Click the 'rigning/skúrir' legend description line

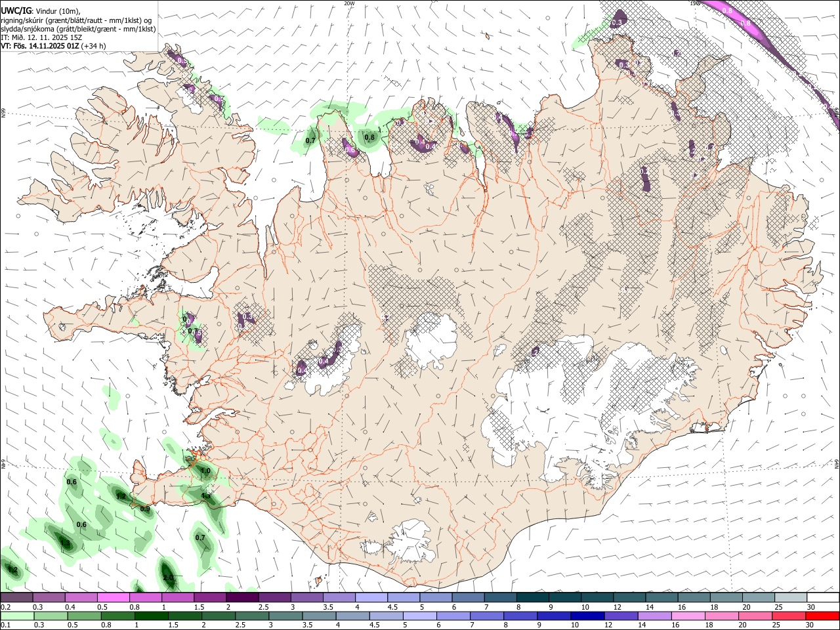[x=76, y=20]
